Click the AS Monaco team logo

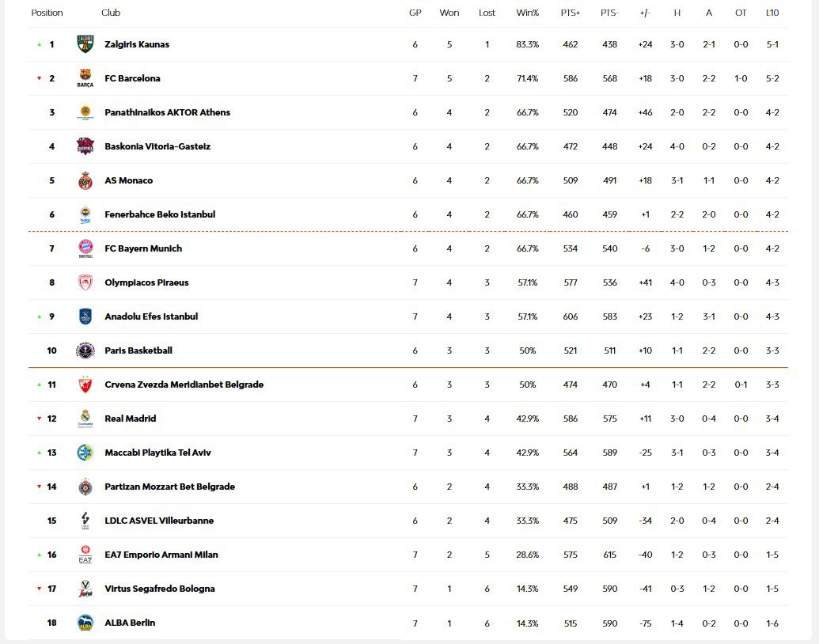tap(85, 180)
